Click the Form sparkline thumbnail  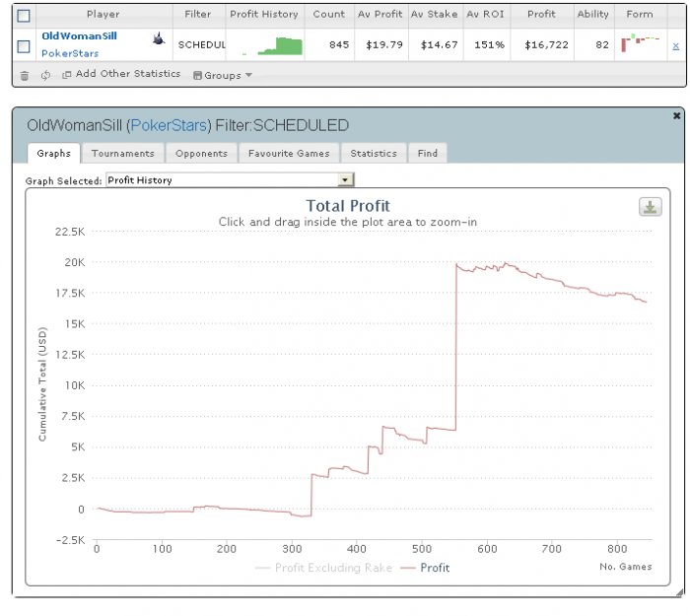click(640, 42)
